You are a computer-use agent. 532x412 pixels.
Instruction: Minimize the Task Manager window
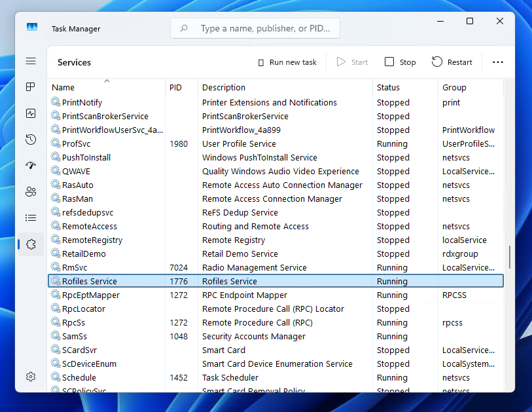440,21
